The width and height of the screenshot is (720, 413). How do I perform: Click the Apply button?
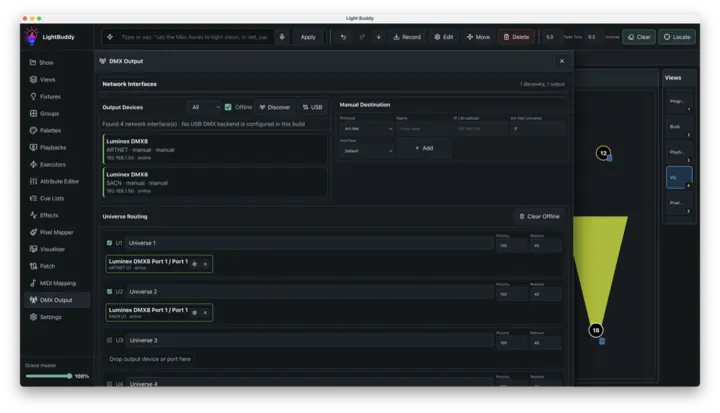click(308, 37)
